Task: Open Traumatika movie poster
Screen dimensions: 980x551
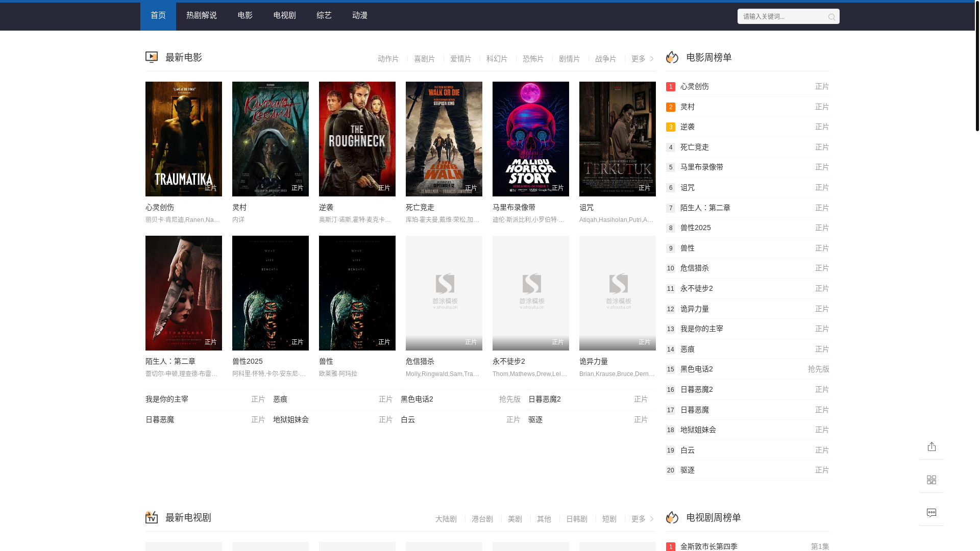Action: 184,139
